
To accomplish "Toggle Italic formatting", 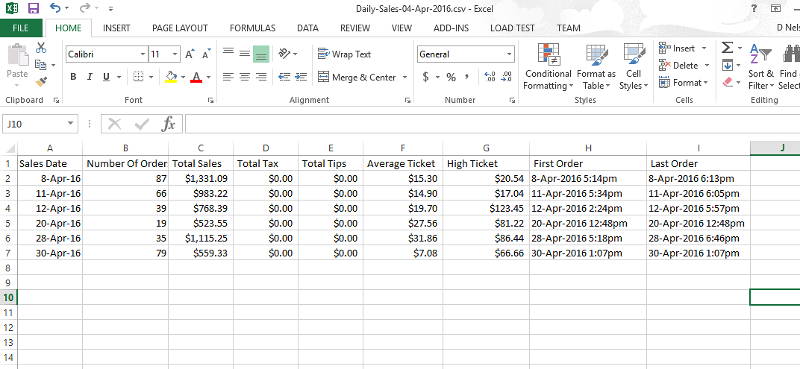I will (x=89, y=77).
